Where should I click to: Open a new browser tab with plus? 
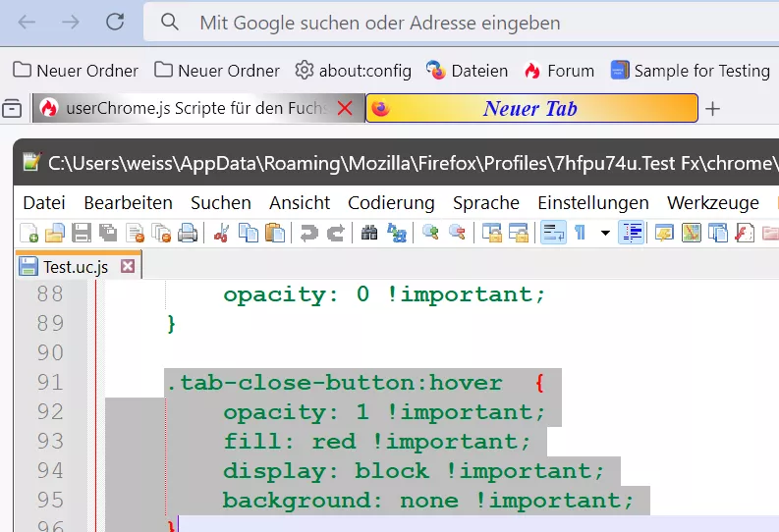pyautogui.click(x=712, y=109)
